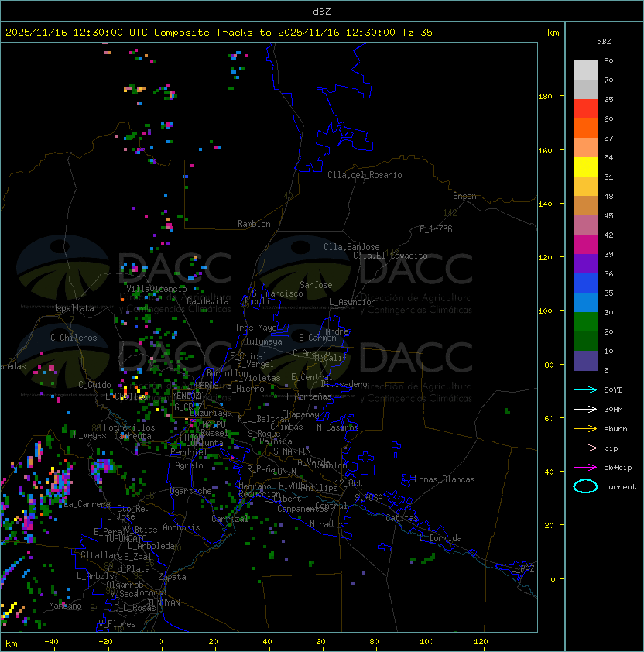Click the 180 tick on right axis
The image size is (644, 652).
coord(545,97)
